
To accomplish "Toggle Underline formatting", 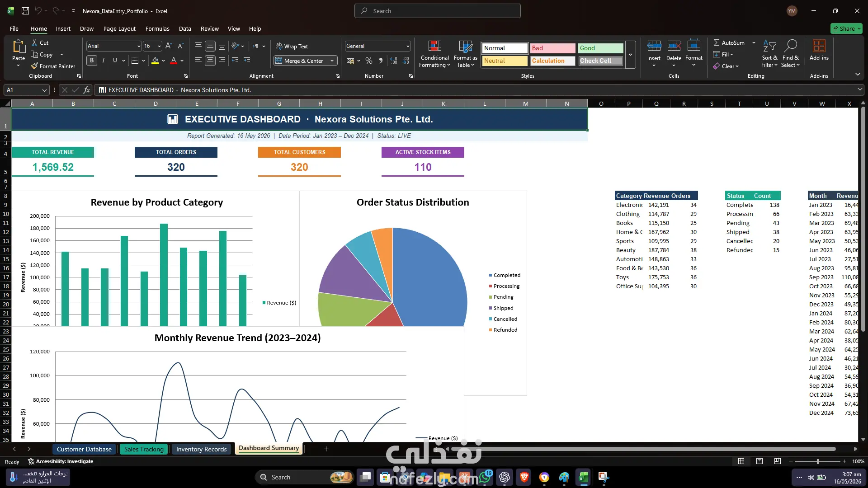I will [115, 60].
